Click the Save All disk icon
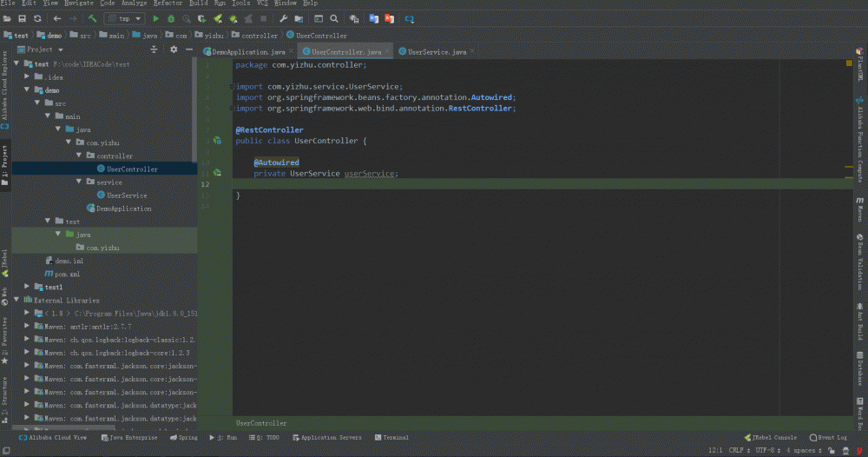This screenshot has width=868, height=457. click(x=22, y=18)
